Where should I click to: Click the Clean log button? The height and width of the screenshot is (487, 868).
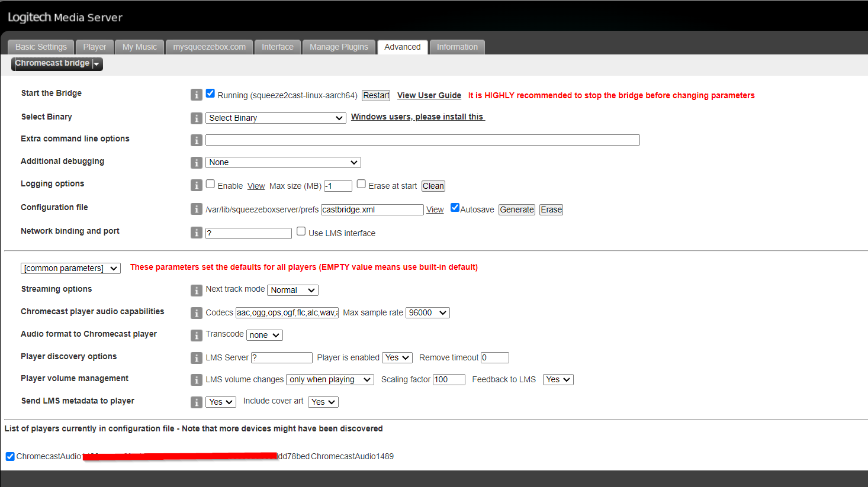[x=433, y=186]
